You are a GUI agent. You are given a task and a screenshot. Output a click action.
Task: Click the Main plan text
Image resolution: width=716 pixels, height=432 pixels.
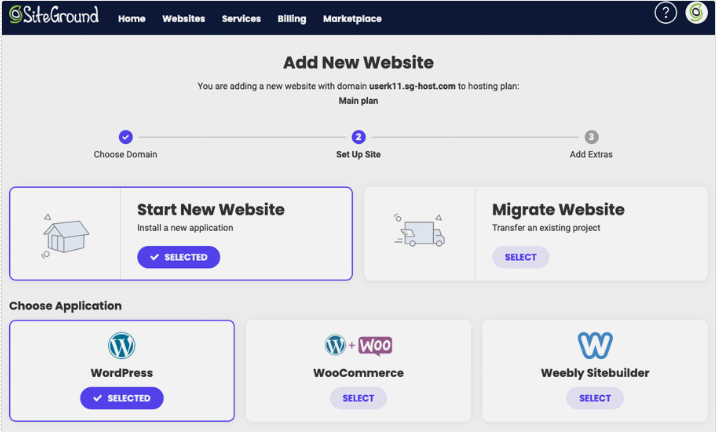[x=358, y=100]
